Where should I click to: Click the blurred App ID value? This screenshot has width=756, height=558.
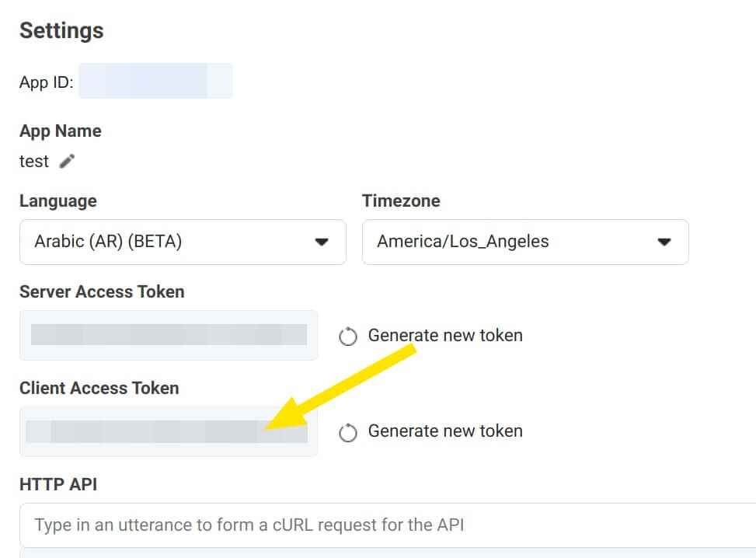pos(155,81)
